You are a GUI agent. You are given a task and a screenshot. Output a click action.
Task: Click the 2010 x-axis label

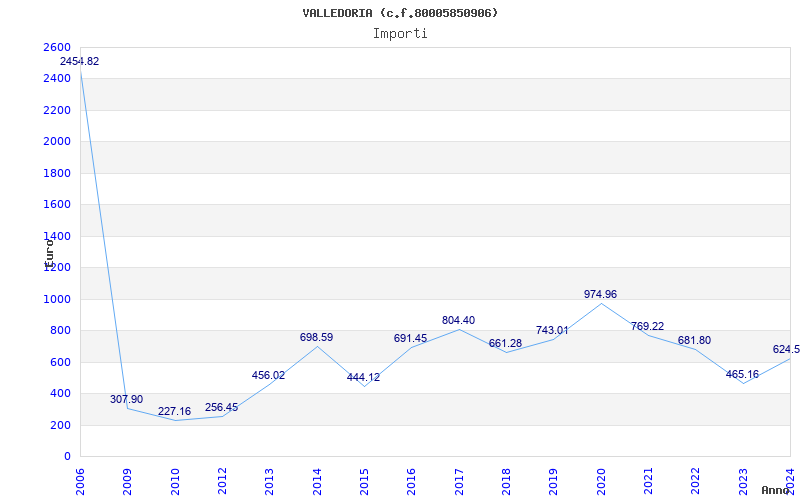175,482
